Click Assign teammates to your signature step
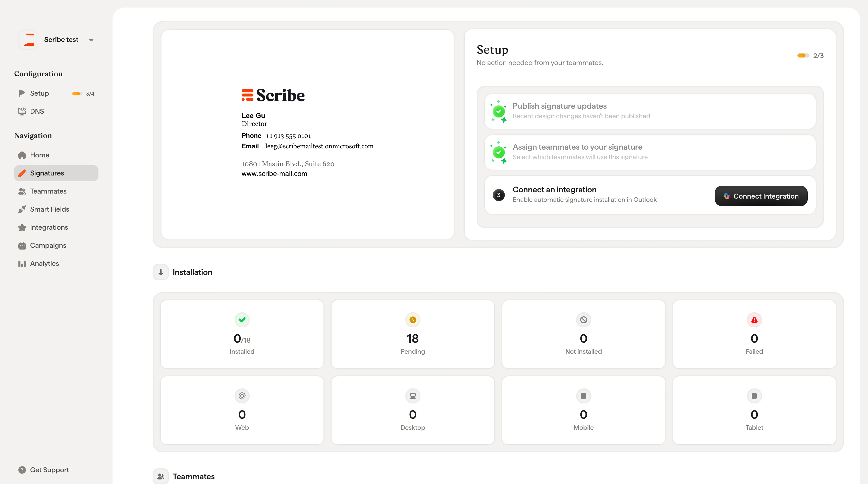Screen dimensions: 868x484 point(650,152)
